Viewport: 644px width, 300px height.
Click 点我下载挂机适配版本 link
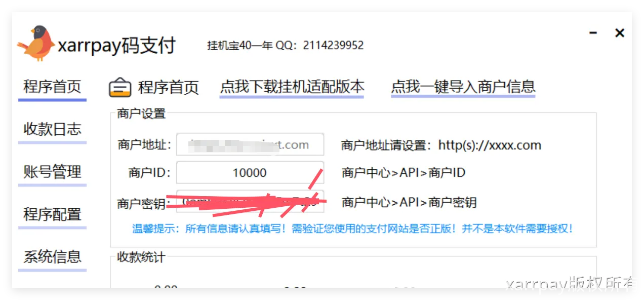(x=292, y=87)
